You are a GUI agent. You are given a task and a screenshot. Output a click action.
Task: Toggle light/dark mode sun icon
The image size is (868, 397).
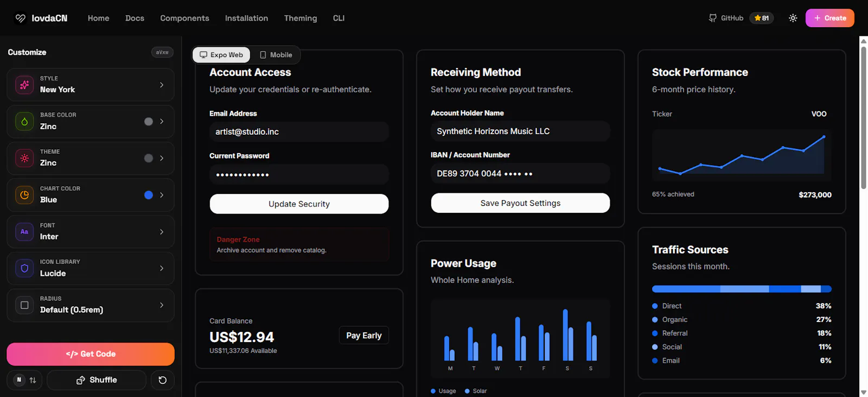pos(793,18)
